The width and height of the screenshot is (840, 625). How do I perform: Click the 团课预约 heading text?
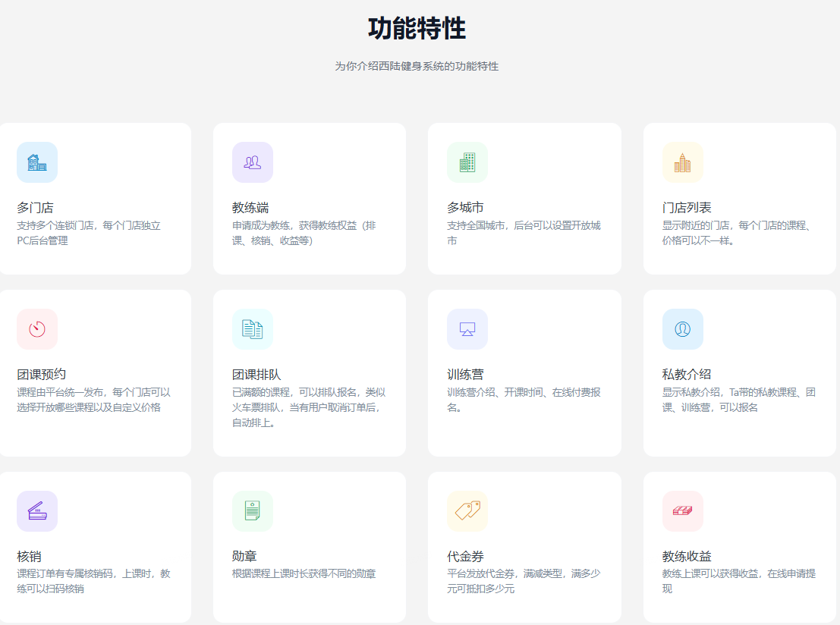pos(41,375)
